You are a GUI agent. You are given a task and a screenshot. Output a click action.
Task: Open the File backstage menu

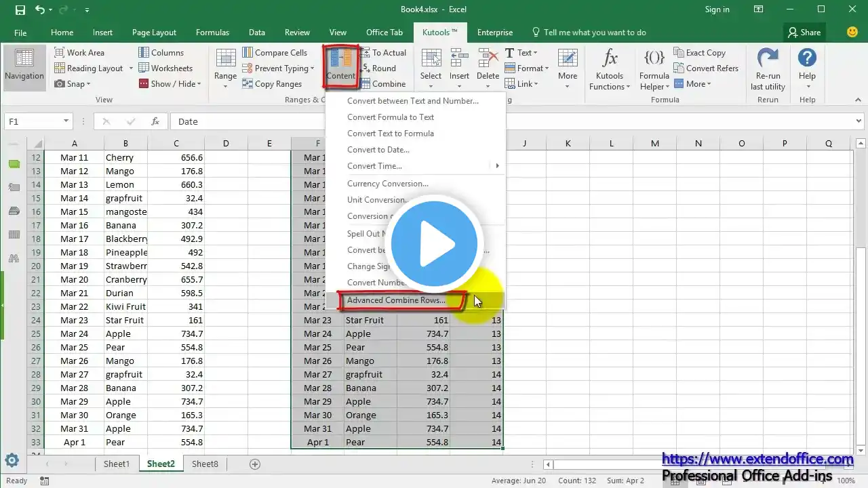(x=20, y=32)
